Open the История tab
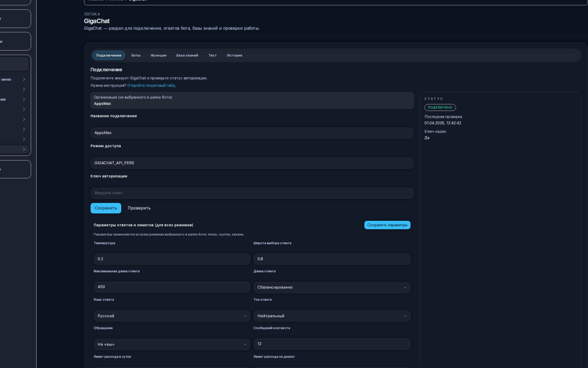 click(x=234, y=55)
